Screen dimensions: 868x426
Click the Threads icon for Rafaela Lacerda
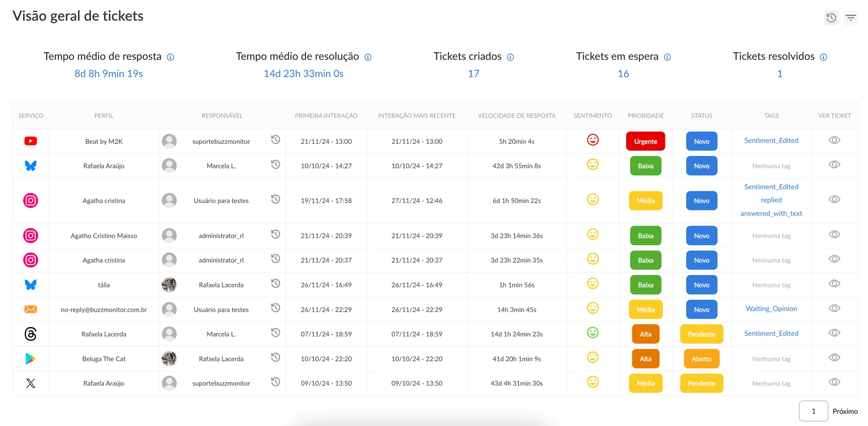click(31, 334)
